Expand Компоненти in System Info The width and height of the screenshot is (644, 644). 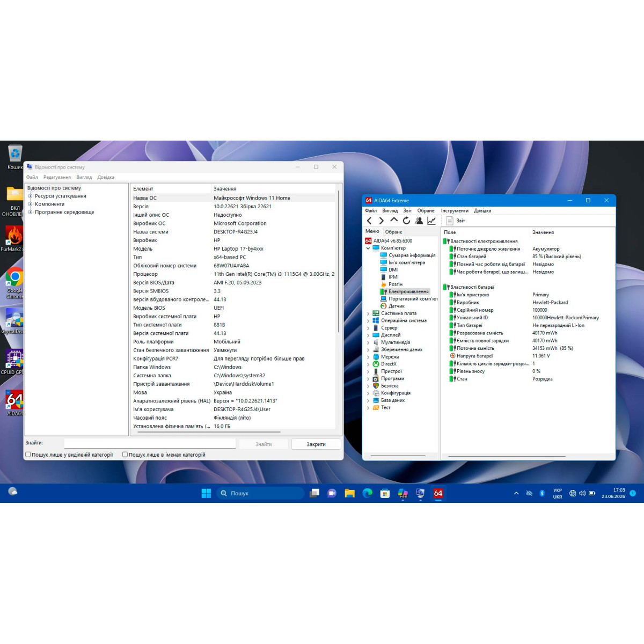[x=31, y=204]
